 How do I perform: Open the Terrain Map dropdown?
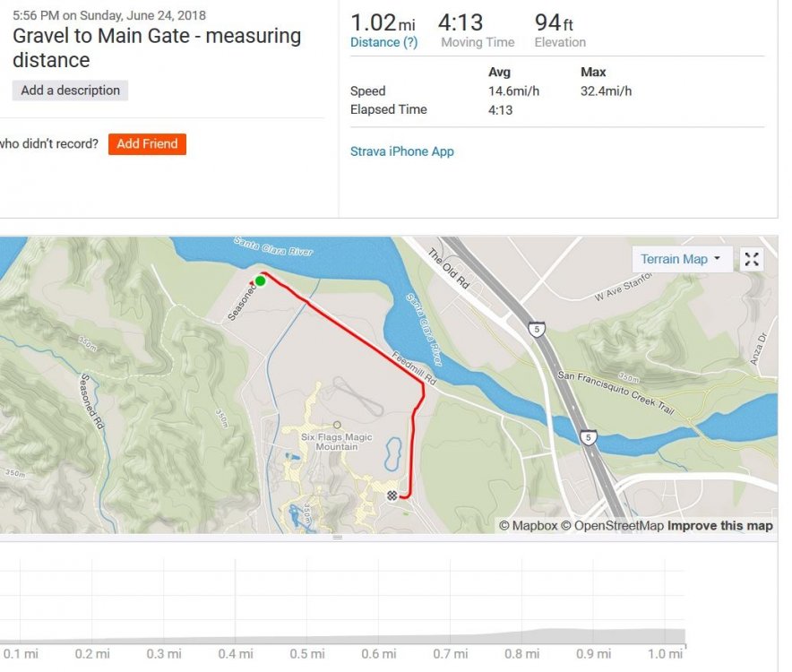[x=680, y=259]
